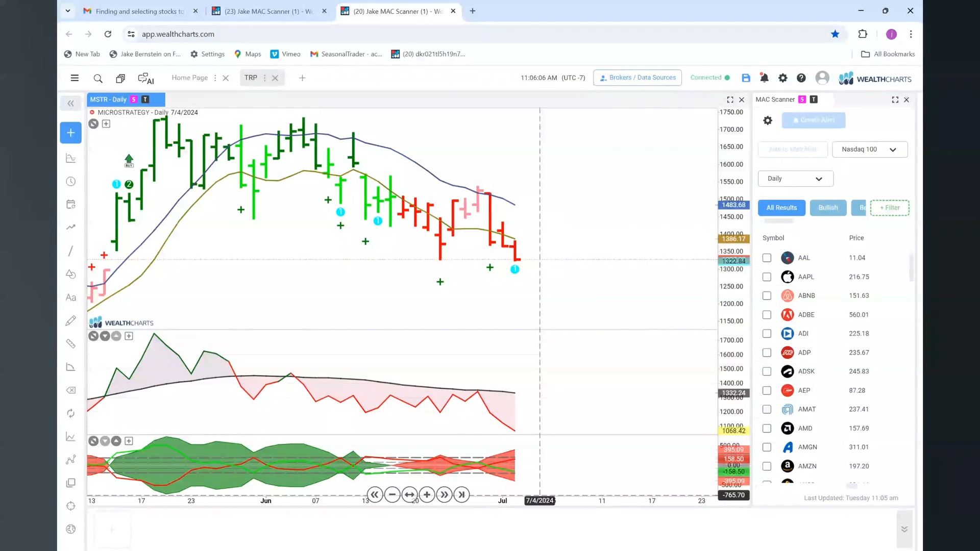
Task: Select the trend line drawing tool
Action: 71,251
